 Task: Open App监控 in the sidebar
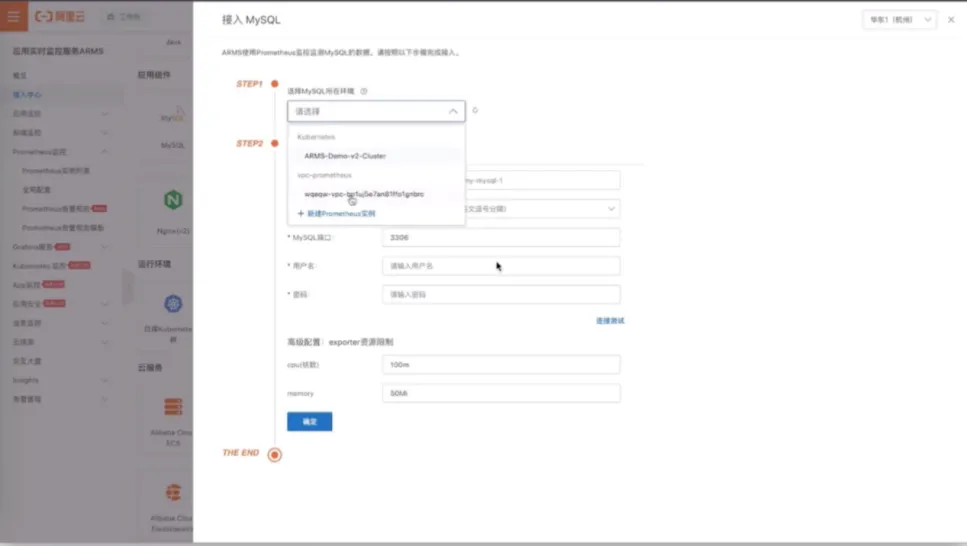coord(26,285)
